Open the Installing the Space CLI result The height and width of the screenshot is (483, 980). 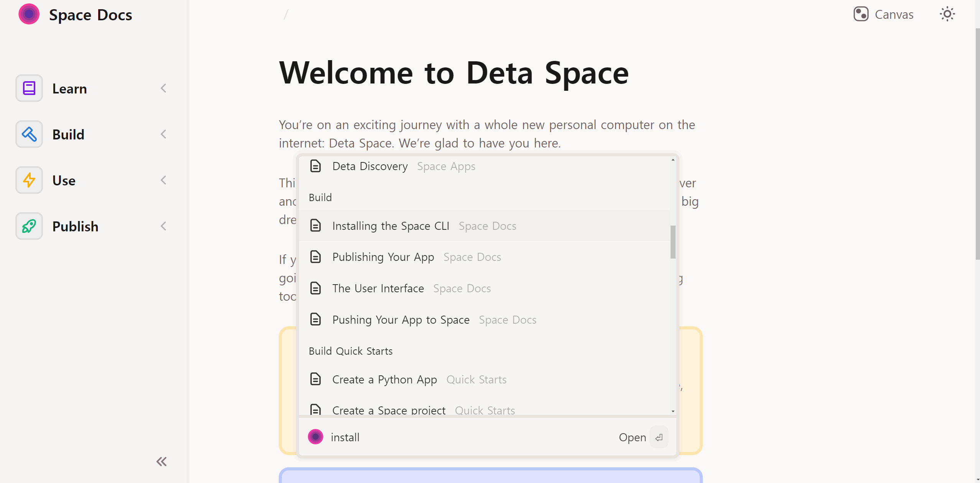[x=391, y=226]
